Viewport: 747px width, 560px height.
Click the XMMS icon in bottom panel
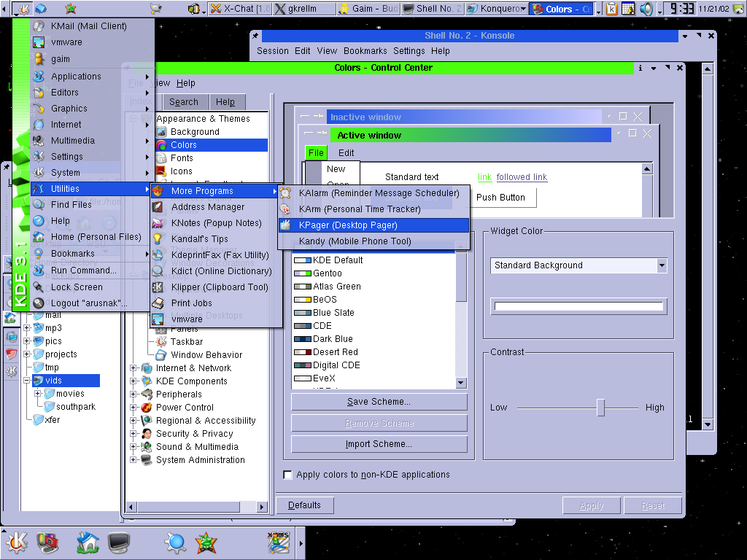coord(279,542)
